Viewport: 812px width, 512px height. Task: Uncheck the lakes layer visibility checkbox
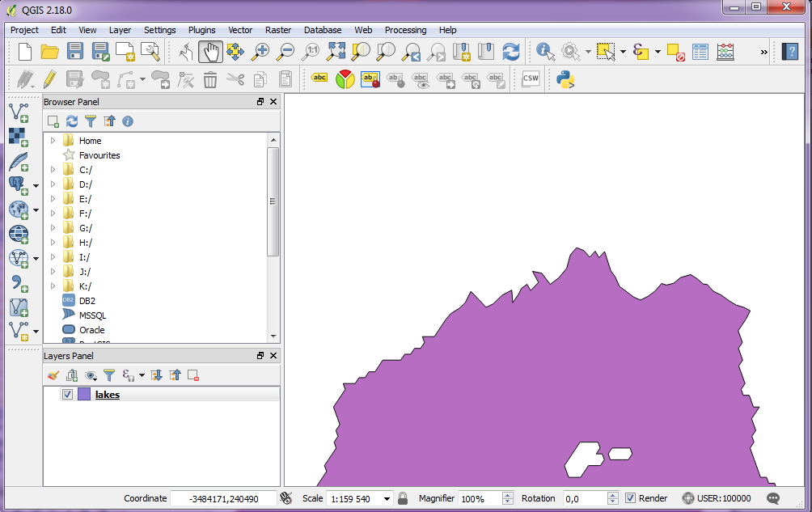[67, 395]
